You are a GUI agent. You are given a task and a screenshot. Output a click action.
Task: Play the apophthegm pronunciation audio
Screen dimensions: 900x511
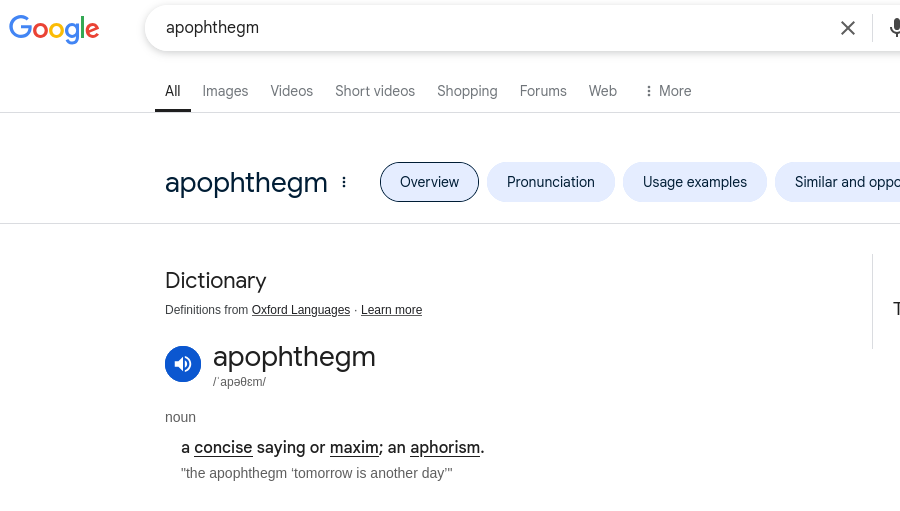(183, 363)
